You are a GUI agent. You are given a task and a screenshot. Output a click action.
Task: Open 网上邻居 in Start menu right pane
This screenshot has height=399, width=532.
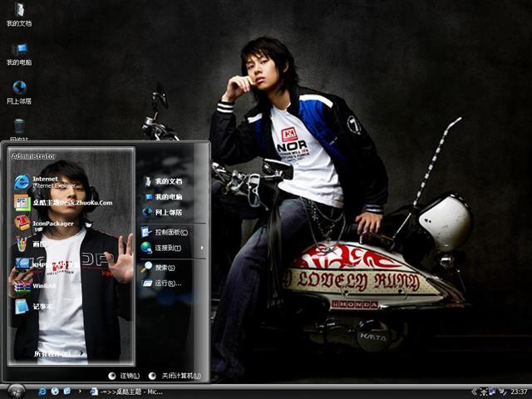point(163,213)
